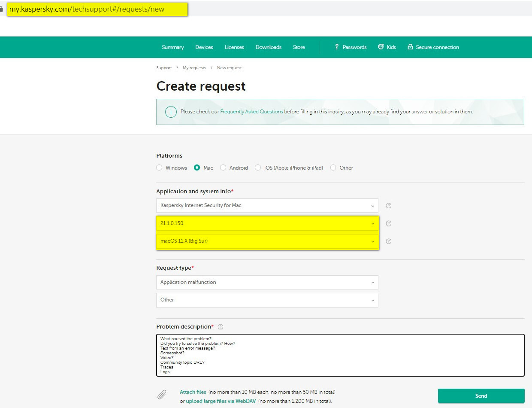Click help icon next to Problem description
532x408 pixels.
coord(221,327)
